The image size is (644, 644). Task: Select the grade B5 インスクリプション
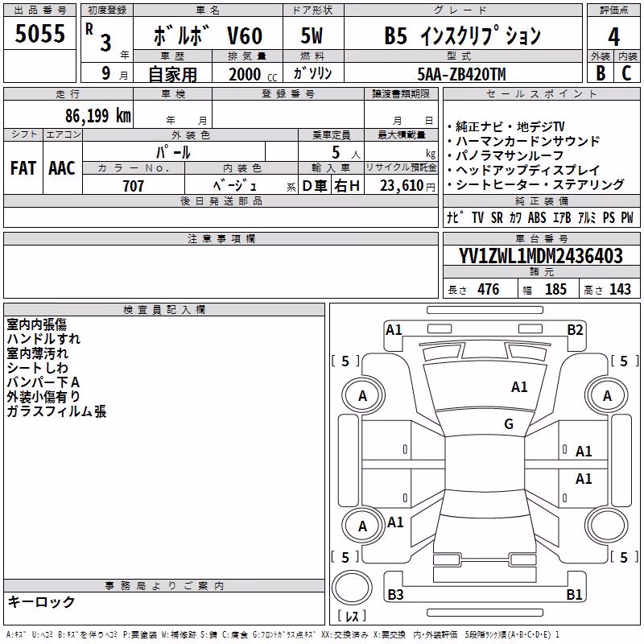(x=462, y=35)
